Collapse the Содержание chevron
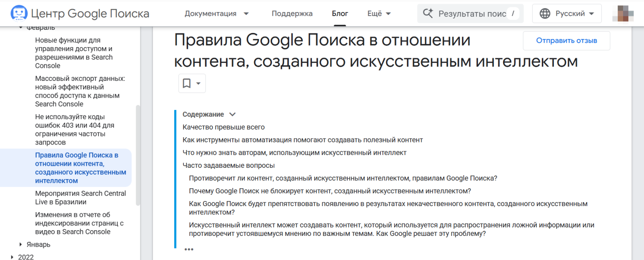 232,114
